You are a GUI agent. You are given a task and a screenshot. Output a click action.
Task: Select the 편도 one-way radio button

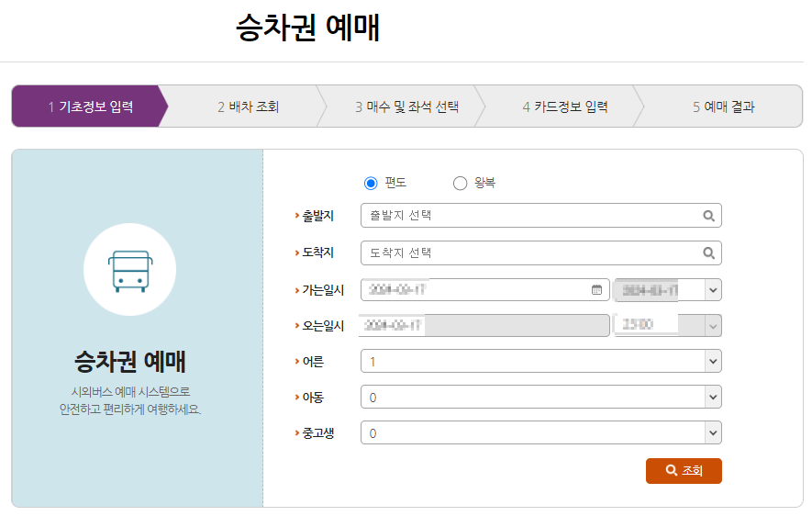point(371,184)
